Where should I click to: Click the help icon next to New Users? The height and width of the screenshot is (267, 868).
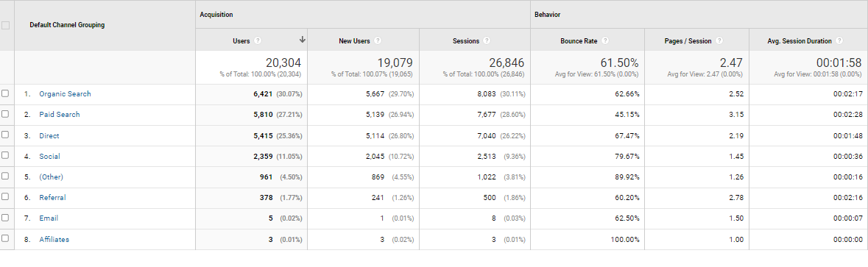pos(378,41)
